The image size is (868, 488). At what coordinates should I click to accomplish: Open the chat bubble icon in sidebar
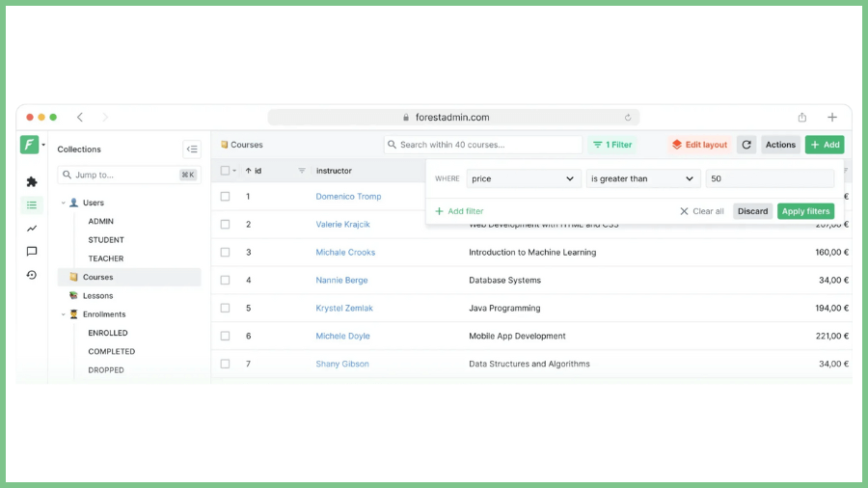pyautogui.click(x=32, y=252)
